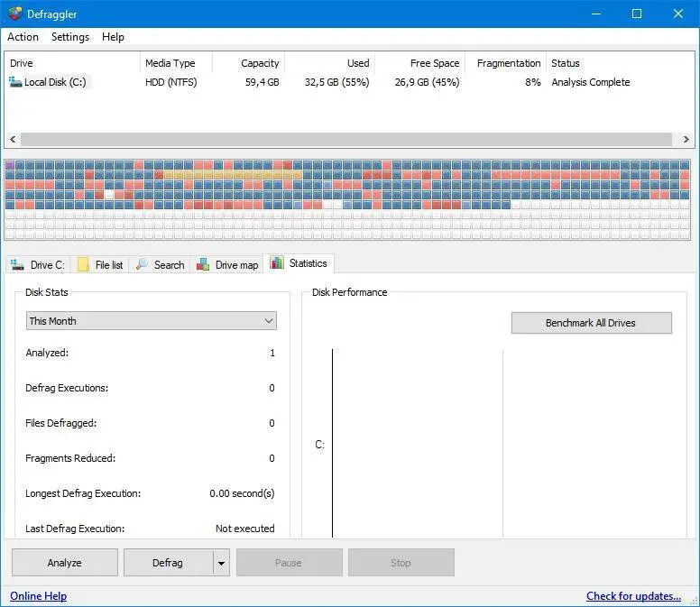Click the Analysis Complete status text
Image resolution: width=700 pixels, height=607 pixels.
click(x=591, y=82)
